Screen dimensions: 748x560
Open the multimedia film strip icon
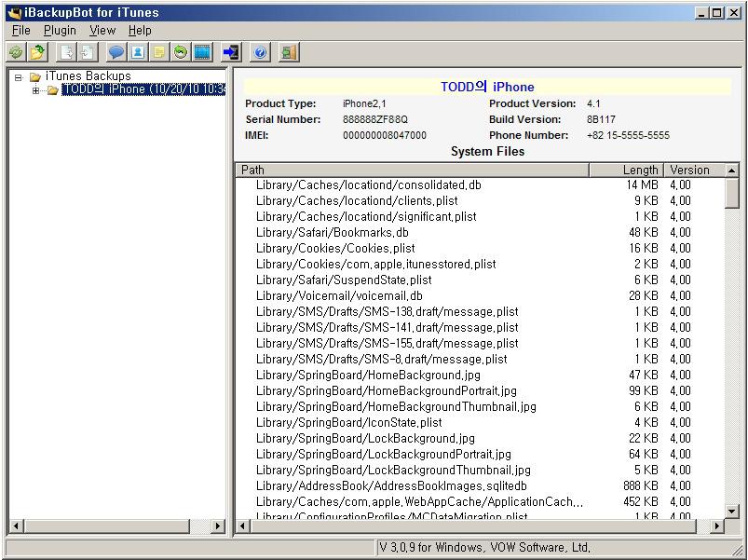[x=202, y=52]
